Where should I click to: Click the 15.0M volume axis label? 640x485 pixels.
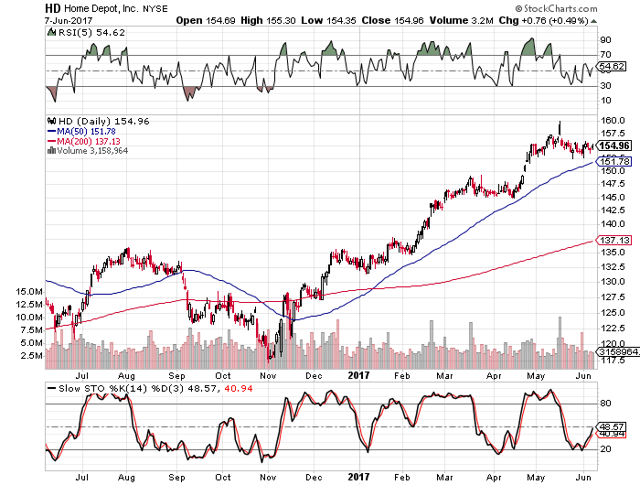[x=29, y=291]
